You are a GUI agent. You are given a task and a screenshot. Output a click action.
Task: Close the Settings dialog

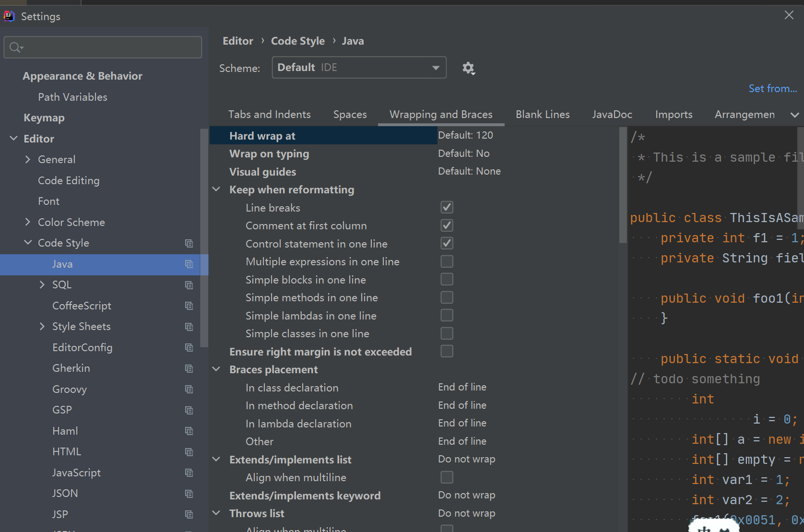click(x=789, y=15)
